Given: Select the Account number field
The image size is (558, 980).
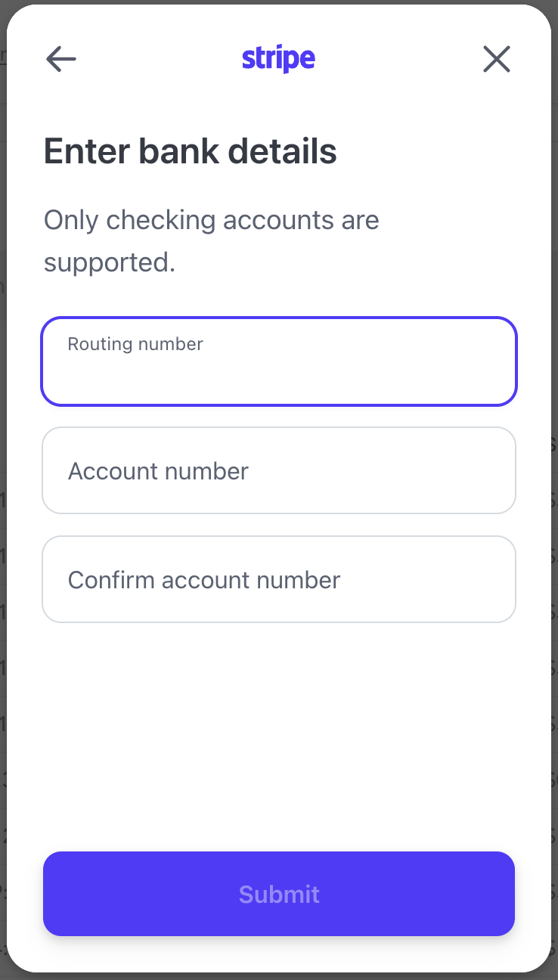Looking at the screenshot, I should (279, 470).
